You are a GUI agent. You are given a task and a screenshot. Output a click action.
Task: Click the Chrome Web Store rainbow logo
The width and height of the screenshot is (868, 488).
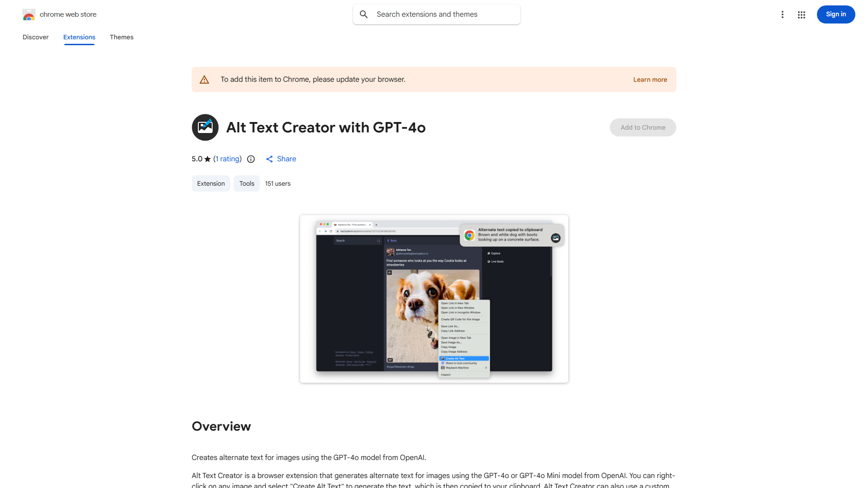click(28, 14)
